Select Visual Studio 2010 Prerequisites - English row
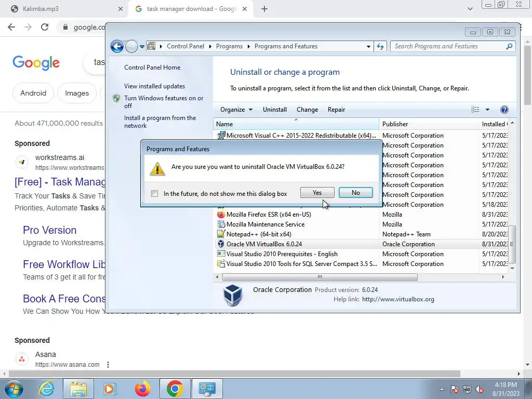 tap(362, 254)
